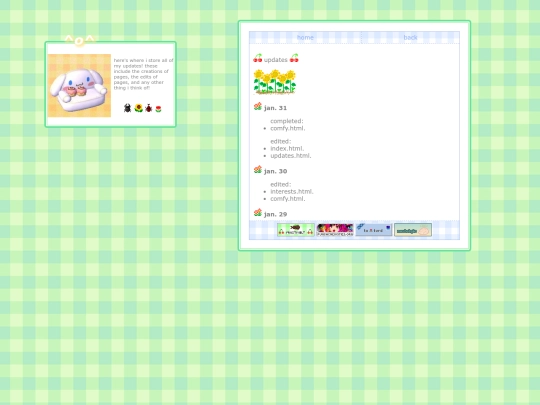Click the Cinnamoroll sofa picture
The width and height of the screenshot is (540, 405).
(79, 85)
